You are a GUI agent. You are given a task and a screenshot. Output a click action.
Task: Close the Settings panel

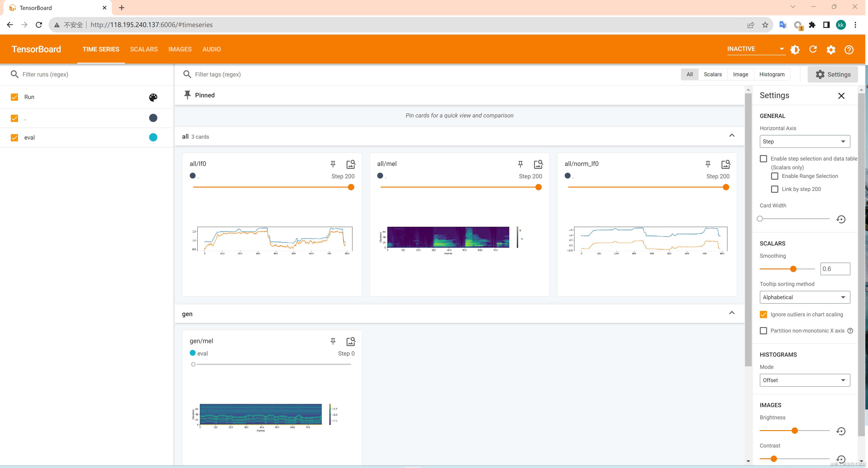coord(841,96)
